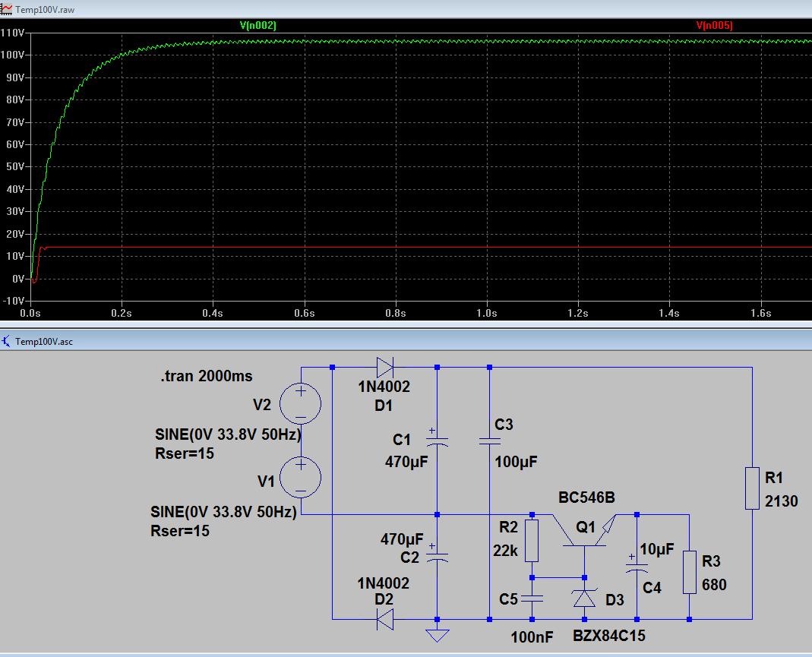
Task: Select the Q1 transistor symbol
Action: (585, 530)
